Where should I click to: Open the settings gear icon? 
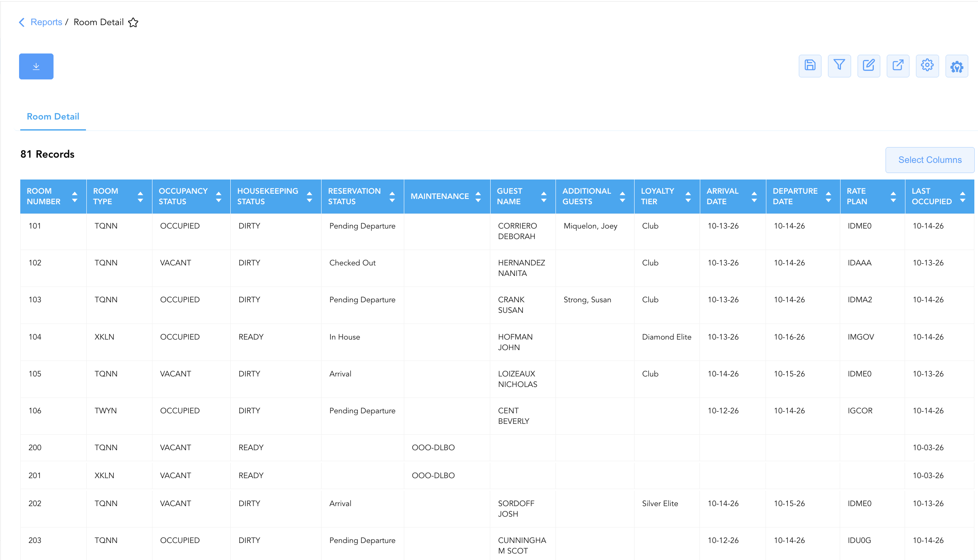[x=927, y=66]
